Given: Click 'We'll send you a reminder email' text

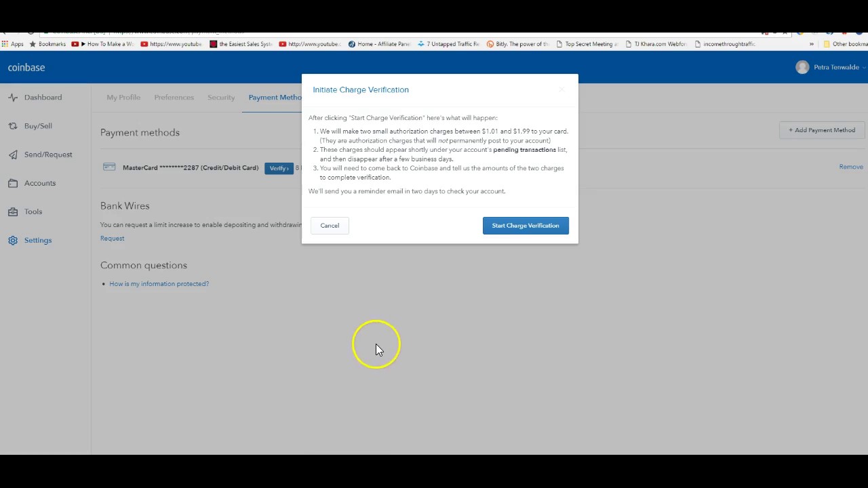Looking at the screenshot, I should click(407, 191).
